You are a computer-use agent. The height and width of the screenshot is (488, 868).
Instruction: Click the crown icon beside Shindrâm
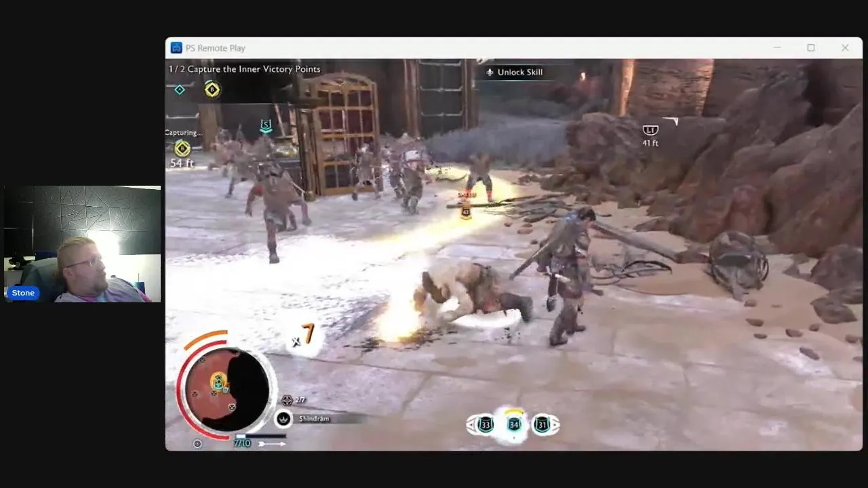click(283, 419)
